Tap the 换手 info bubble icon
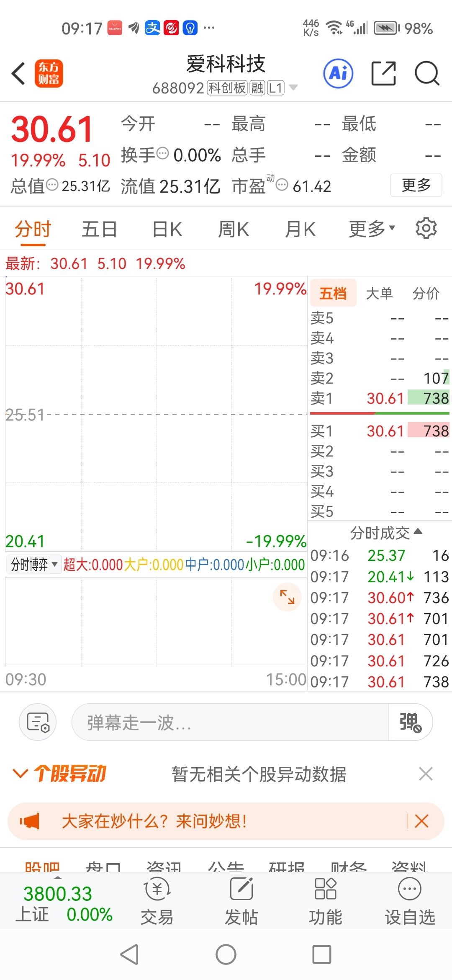 pos(162,153)
